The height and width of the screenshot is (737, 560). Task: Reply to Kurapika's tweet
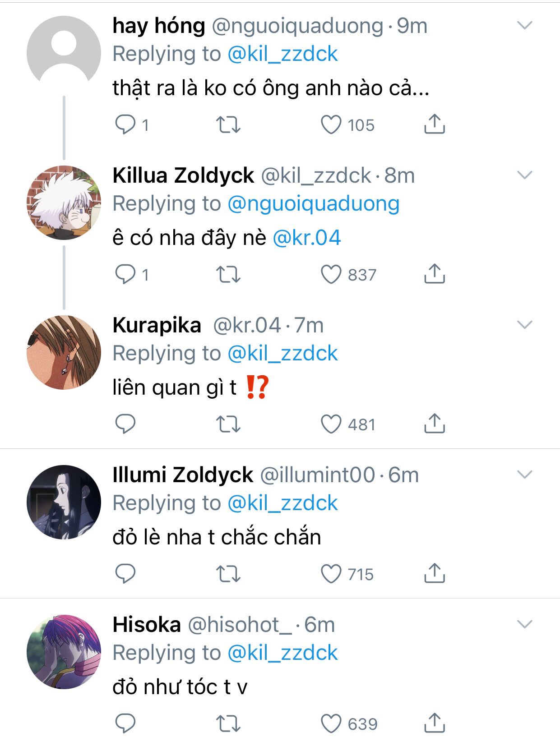[x=125, y=424]
